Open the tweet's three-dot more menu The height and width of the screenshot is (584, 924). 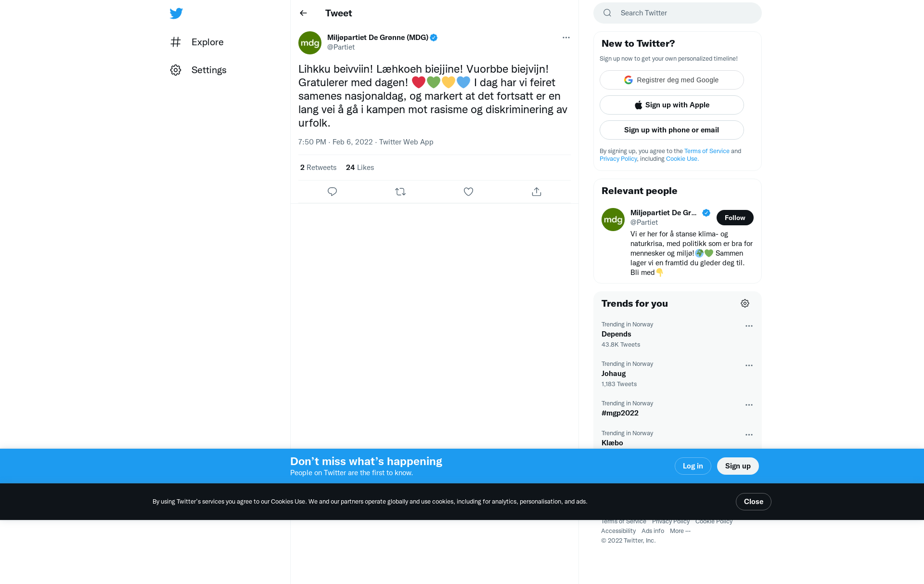[566, 38]
